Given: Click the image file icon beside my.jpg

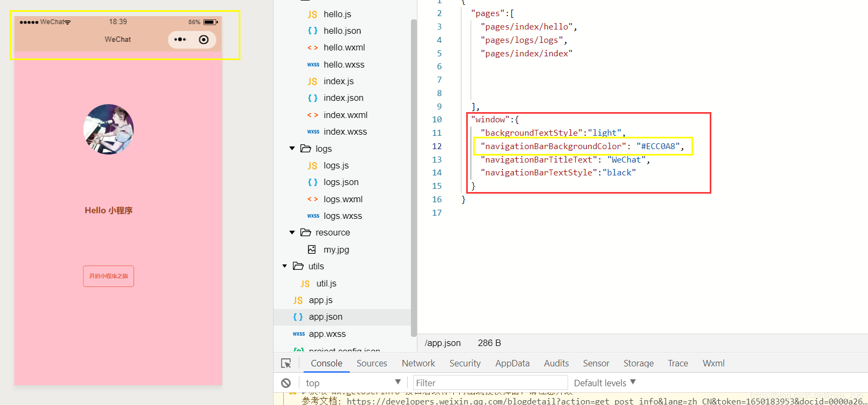Looking at the screenshot, I should point(312,249).
